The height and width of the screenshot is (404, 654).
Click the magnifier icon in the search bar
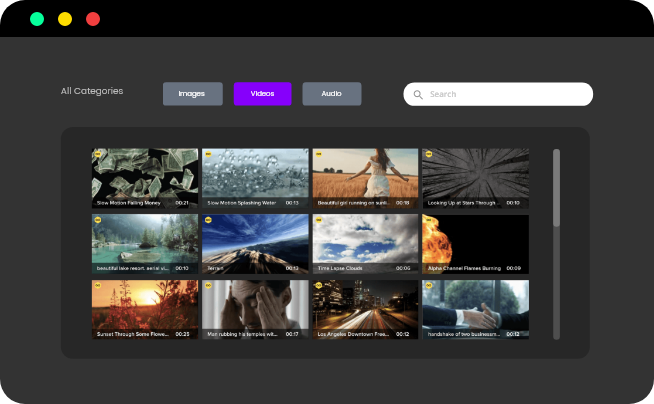[417, 94]
